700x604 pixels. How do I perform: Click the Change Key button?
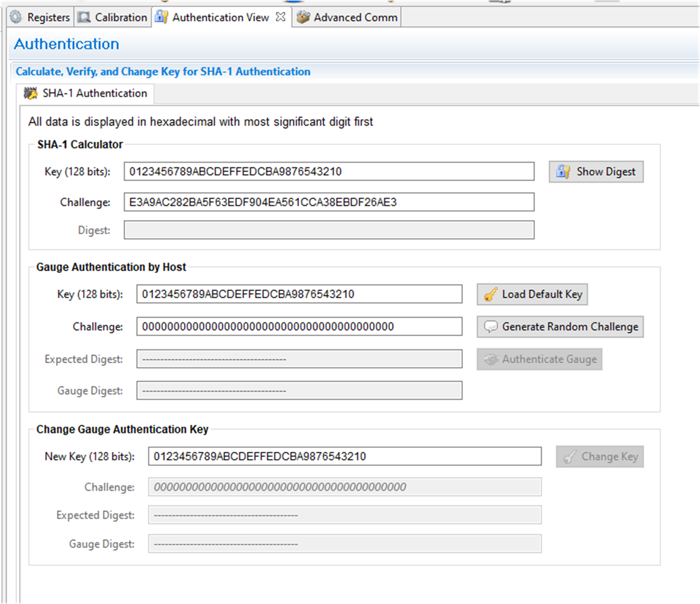click(599, 456)
